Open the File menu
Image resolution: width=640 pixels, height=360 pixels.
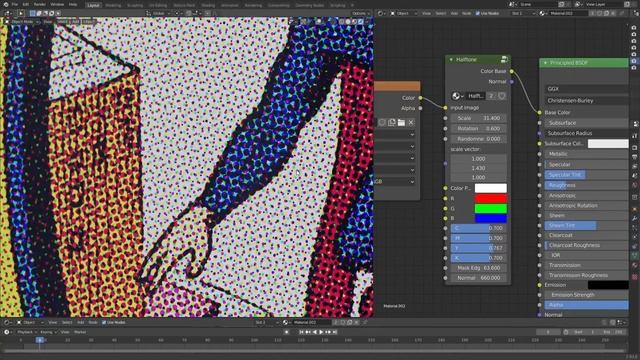coord(15,4)
